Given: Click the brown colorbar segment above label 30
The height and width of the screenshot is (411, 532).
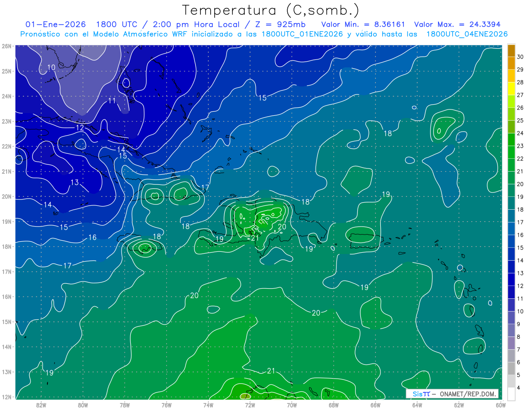Looking at the screenshot, I should pyautogui.click(x=511, y=51).
